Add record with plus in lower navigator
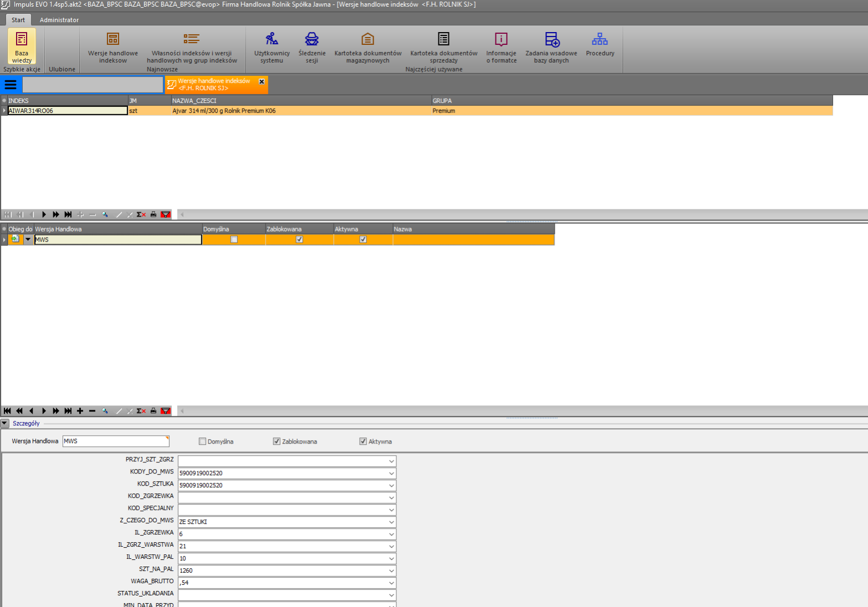 coord(80,411)
